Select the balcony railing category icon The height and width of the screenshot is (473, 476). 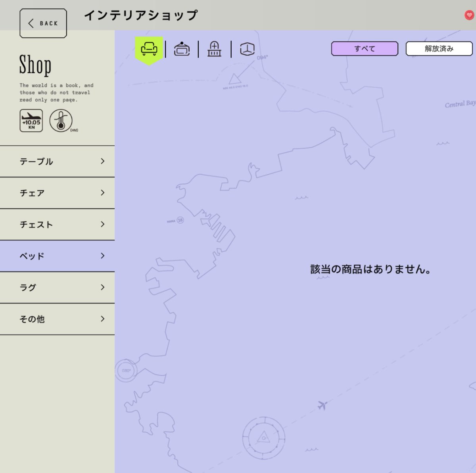[214, 49]
